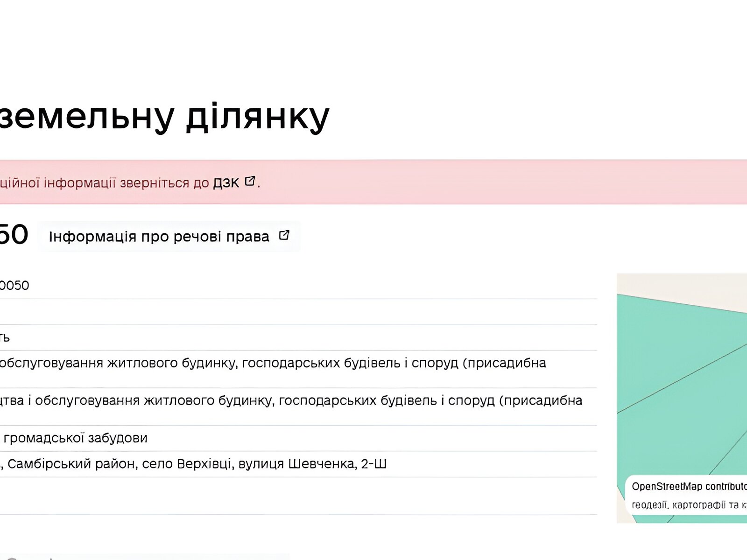Image resolution: width=747 pixels, height=560 pixels.
Task: Click the page heading 'земельну ділянку'
Action: coord(165,117)
